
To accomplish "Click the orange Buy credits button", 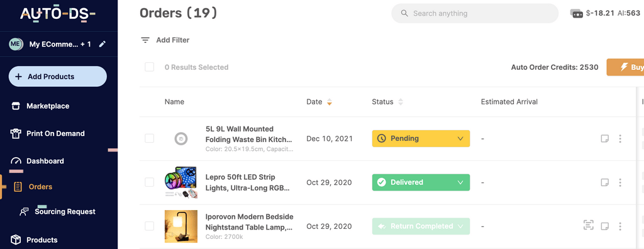I will tap(626, 67).
